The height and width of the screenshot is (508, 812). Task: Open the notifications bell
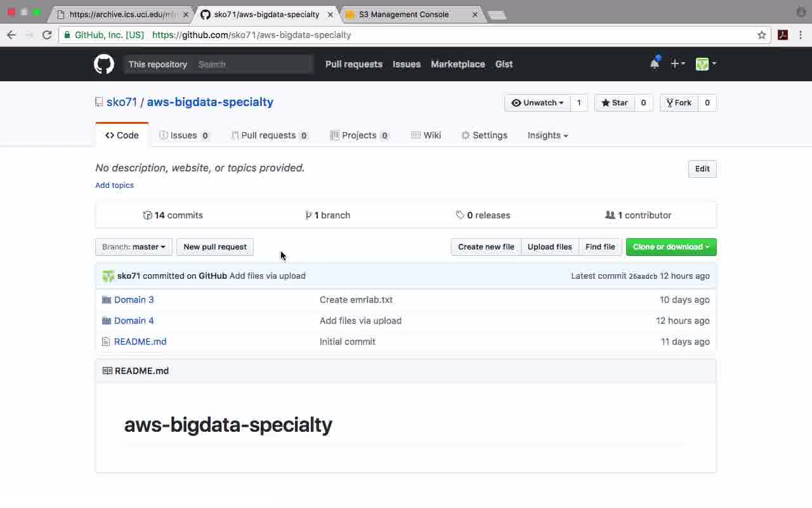(x=655, y=63)
